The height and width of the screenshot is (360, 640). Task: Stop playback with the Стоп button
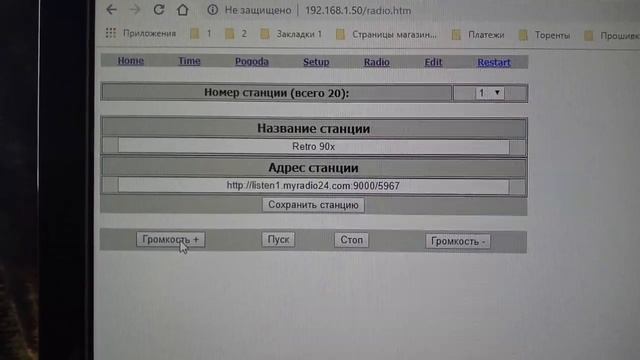(351, 240)
